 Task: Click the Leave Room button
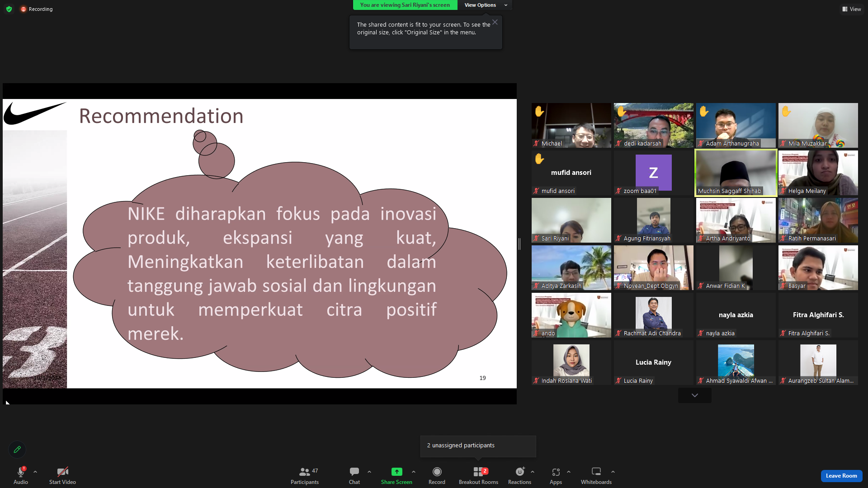pyautogui.click(x=841, y=476)
